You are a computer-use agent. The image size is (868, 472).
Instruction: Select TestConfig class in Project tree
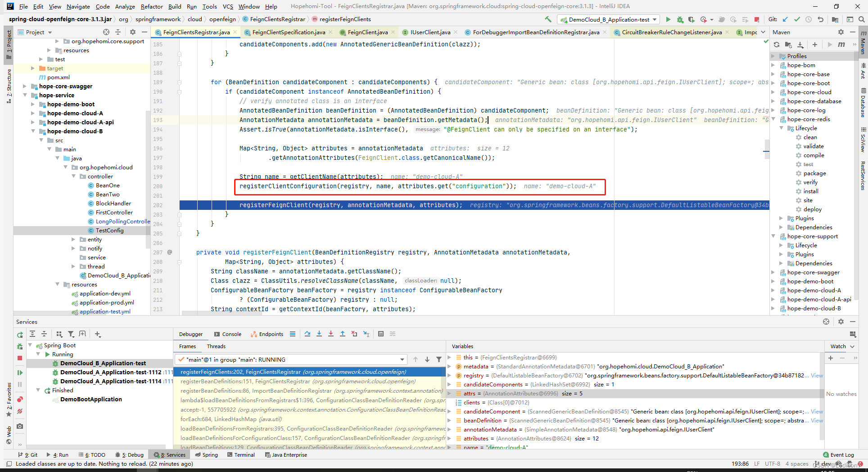click(109, 230)
